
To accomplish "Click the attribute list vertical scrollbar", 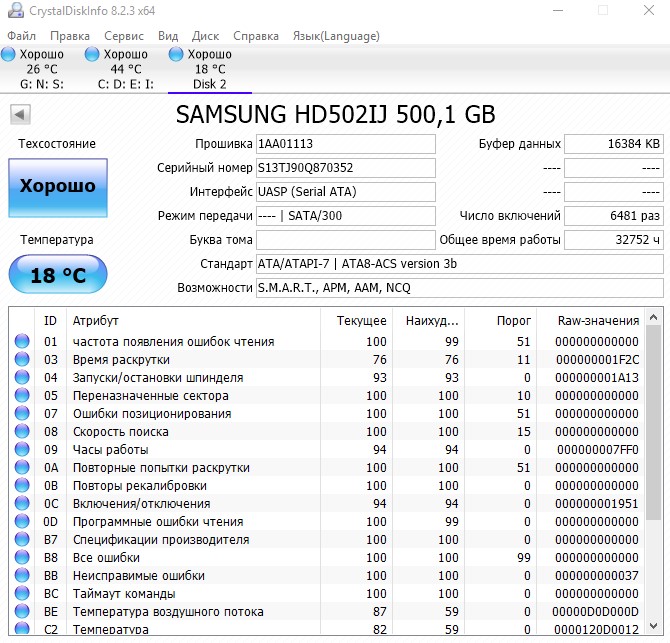I will tap(654, 420).
